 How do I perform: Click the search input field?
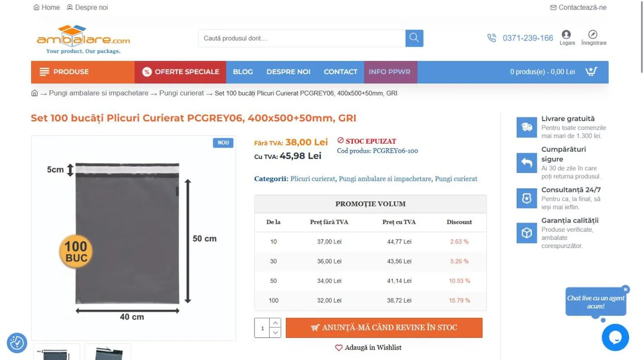tap(302, 38)
